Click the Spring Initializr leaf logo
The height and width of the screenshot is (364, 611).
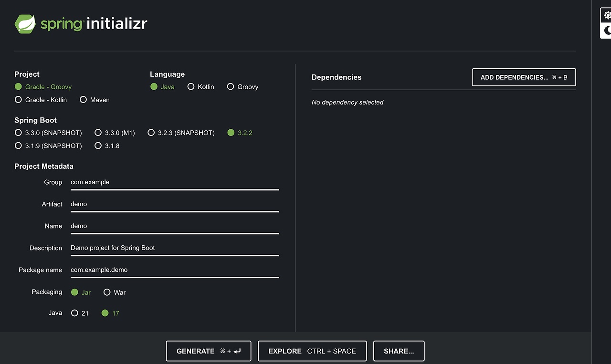pyautogui.click(x=25, y=23)
